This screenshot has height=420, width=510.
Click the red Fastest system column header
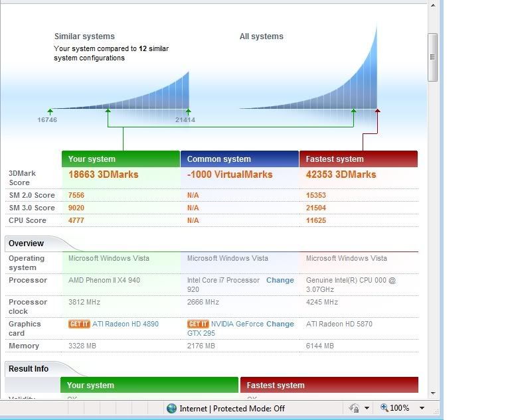[358, 159]
